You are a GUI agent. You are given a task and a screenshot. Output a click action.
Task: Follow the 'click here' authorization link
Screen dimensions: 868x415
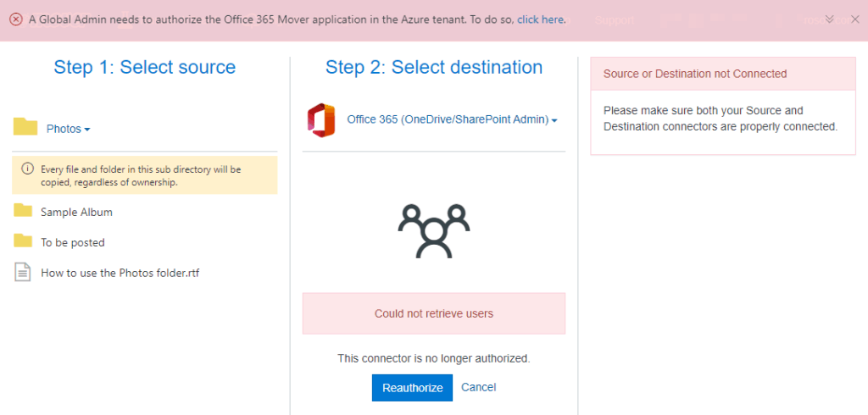[x=540, y=20]
